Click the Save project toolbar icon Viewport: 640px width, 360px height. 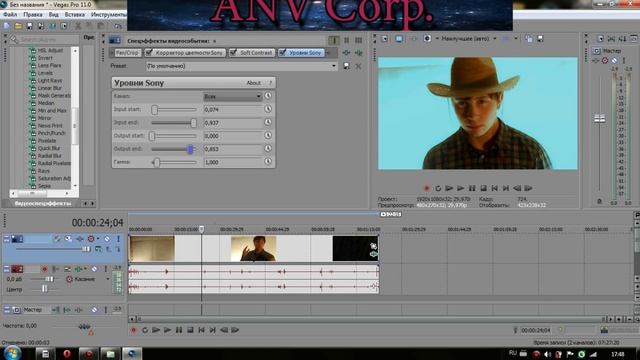29,26
